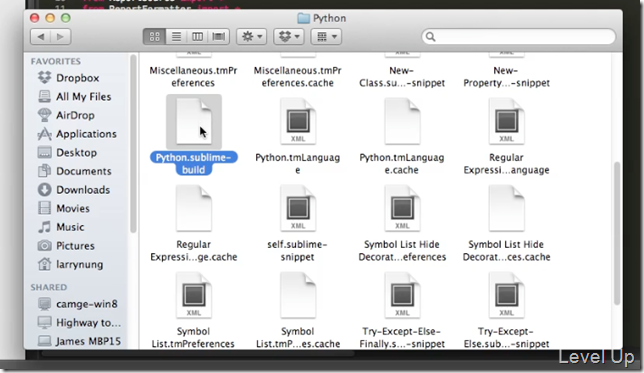The image size is (644, 373).
Task: Open the item arrangement dropdown
Action: pos(327,37)
